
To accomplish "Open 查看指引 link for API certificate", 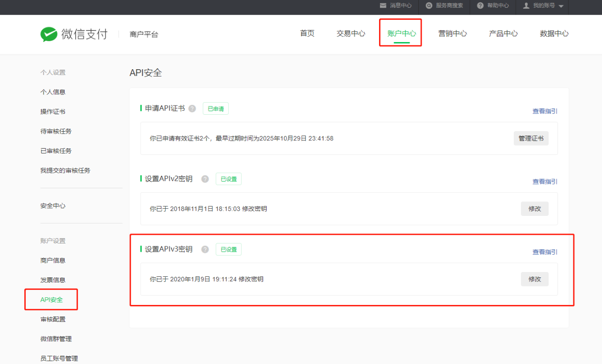I will 545,111.
